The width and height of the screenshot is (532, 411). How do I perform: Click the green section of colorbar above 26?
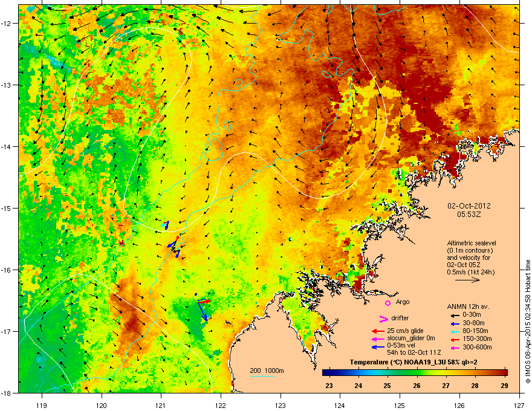point(417,372)
